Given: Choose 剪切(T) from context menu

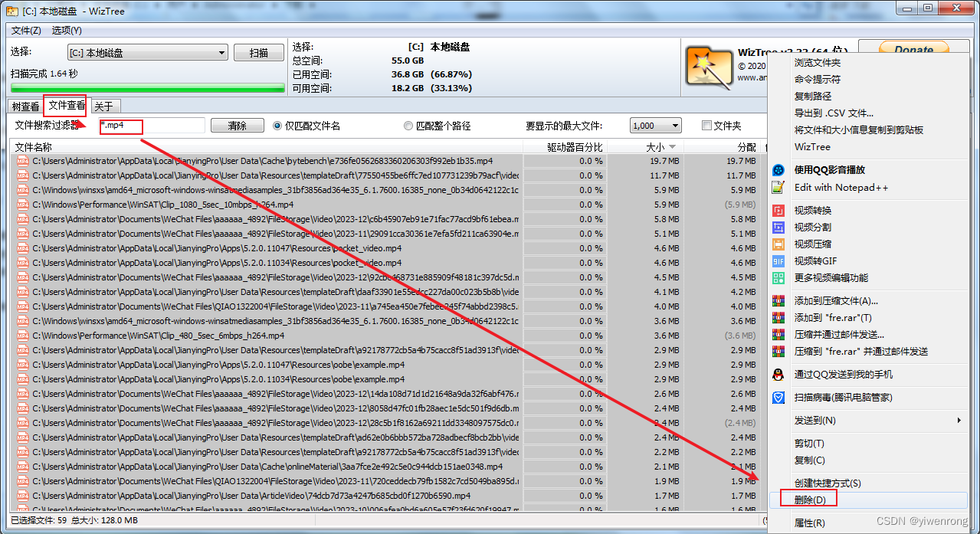Looking at the screenshot, I should (809, 444).
